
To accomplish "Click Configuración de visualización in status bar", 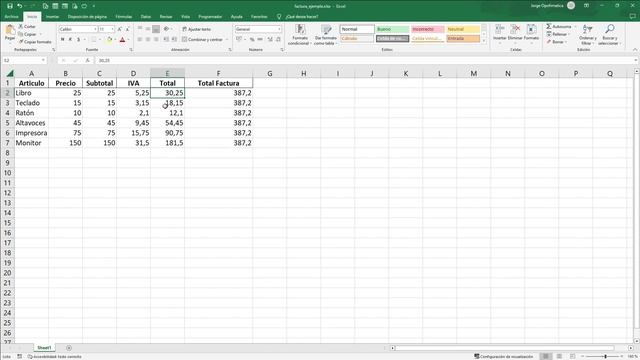I will click(x=504, y=356).
